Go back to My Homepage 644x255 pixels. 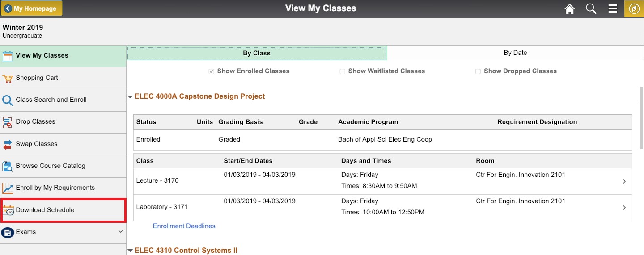pos(31,8)
